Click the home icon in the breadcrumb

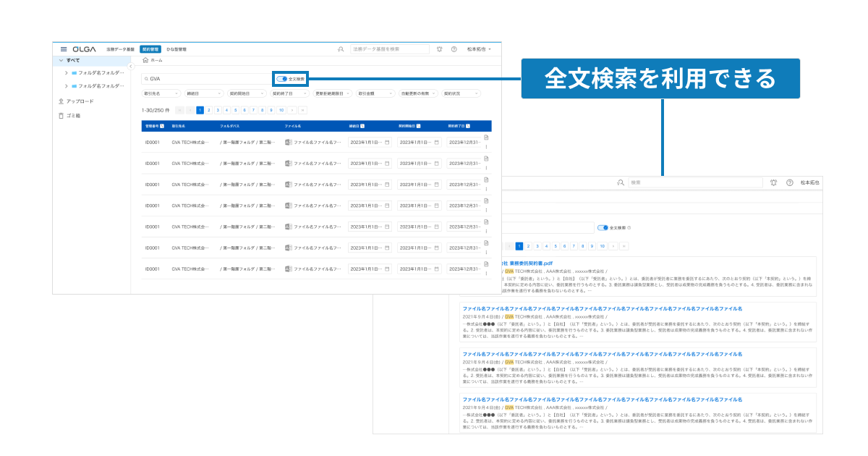(145, 61)
